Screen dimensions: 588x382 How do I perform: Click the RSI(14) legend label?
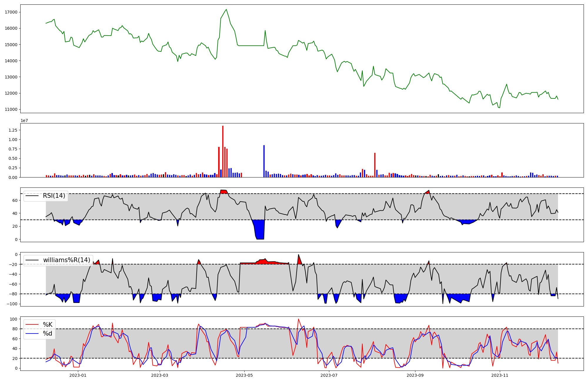[x=54, y=196]
